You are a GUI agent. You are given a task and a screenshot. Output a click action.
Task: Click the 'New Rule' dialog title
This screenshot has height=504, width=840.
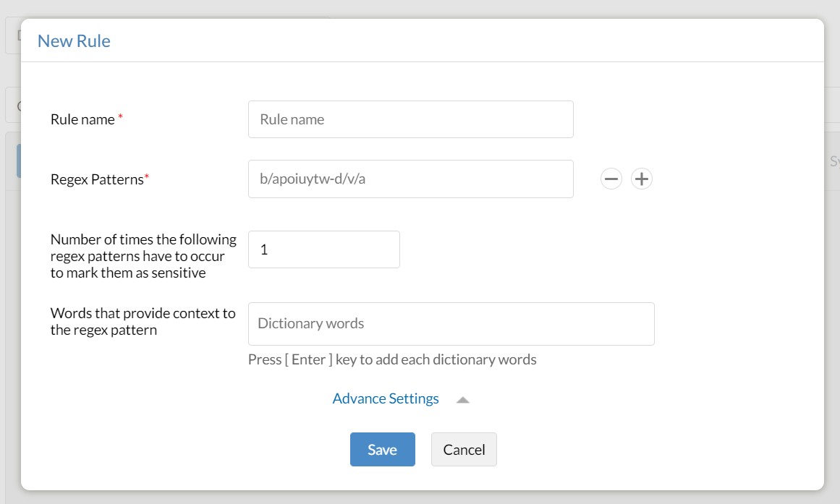click(74, 40)
